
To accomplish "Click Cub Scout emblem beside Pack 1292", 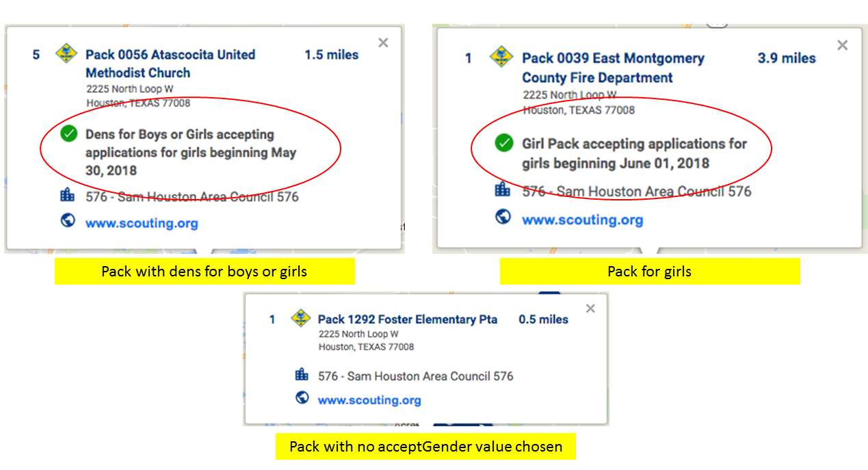I will [x=301, y=318].
